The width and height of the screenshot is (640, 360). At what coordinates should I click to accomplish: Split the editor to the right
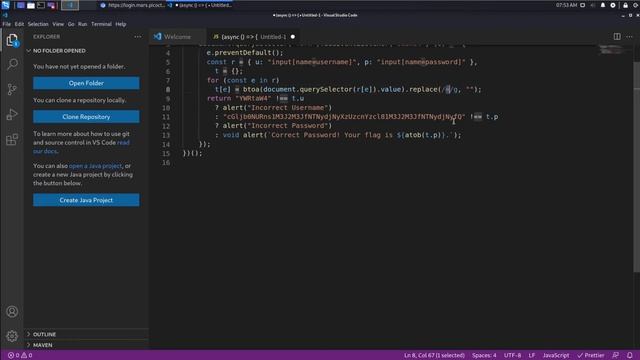tap(617, 37)
